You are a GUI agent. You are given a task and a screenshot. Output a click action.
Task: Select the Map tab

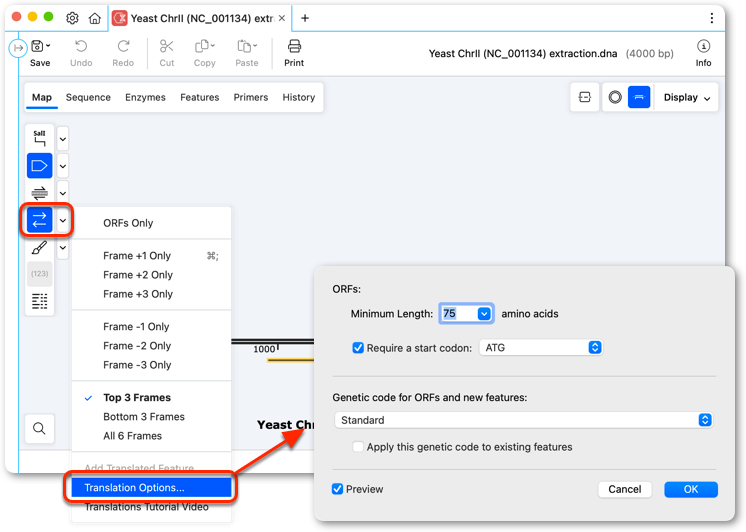(x=42, y=98)
